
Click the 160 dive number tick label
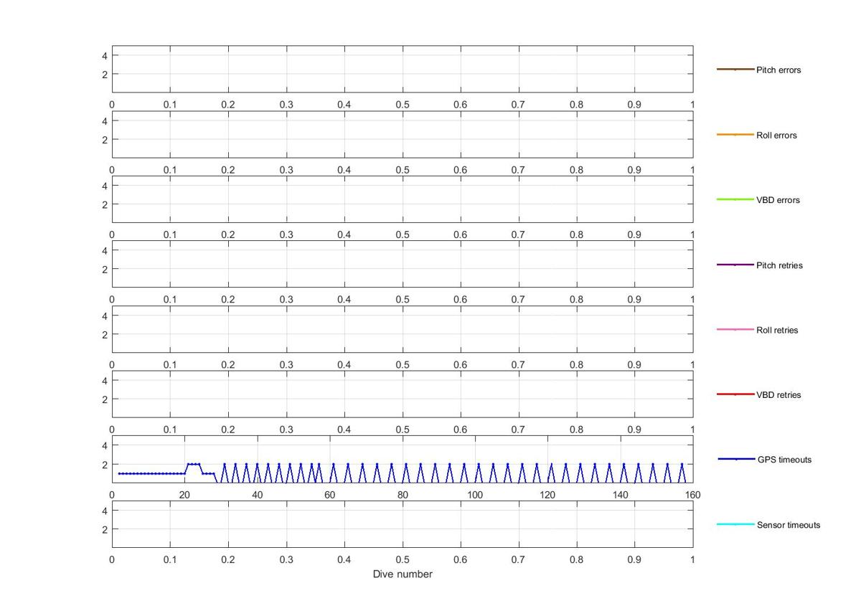click(x=692, y=495)
